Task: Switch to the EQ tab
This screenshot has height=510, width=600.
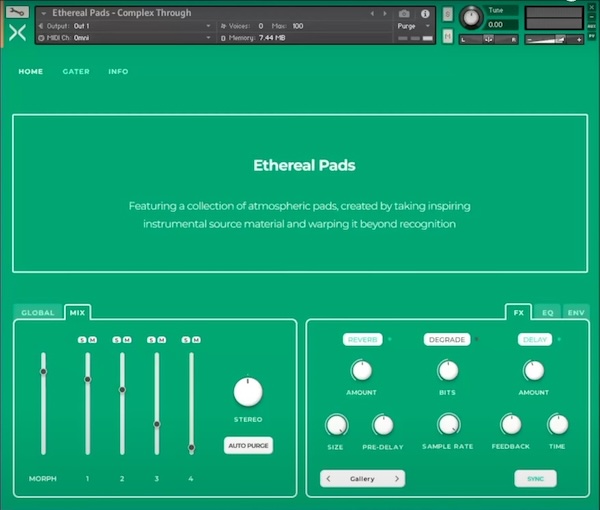Action: [x=548, y=313]
